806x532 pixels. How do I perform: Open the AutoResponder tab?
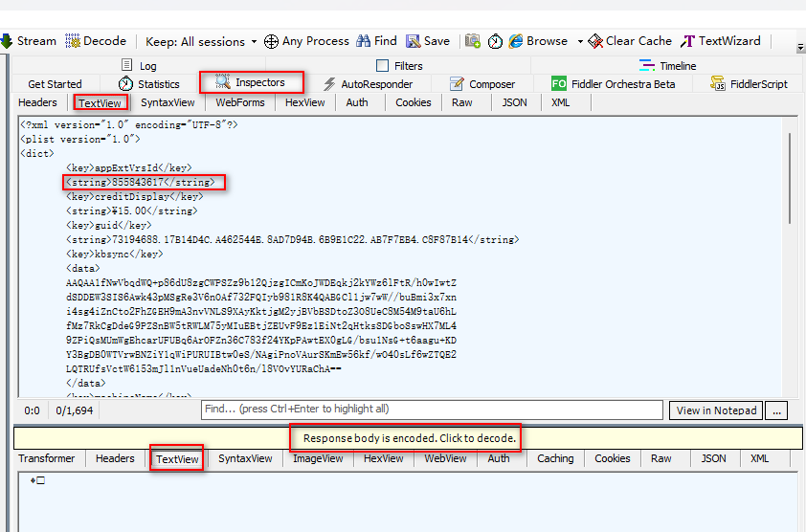(368, 84)
